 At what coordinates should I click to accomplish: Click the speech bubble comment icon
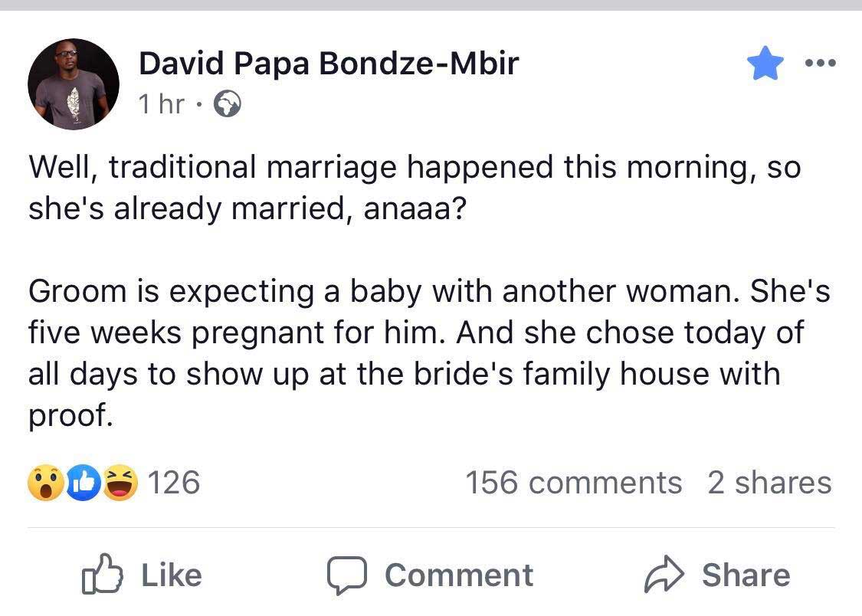pyautogui.click(x=347, y=575)
